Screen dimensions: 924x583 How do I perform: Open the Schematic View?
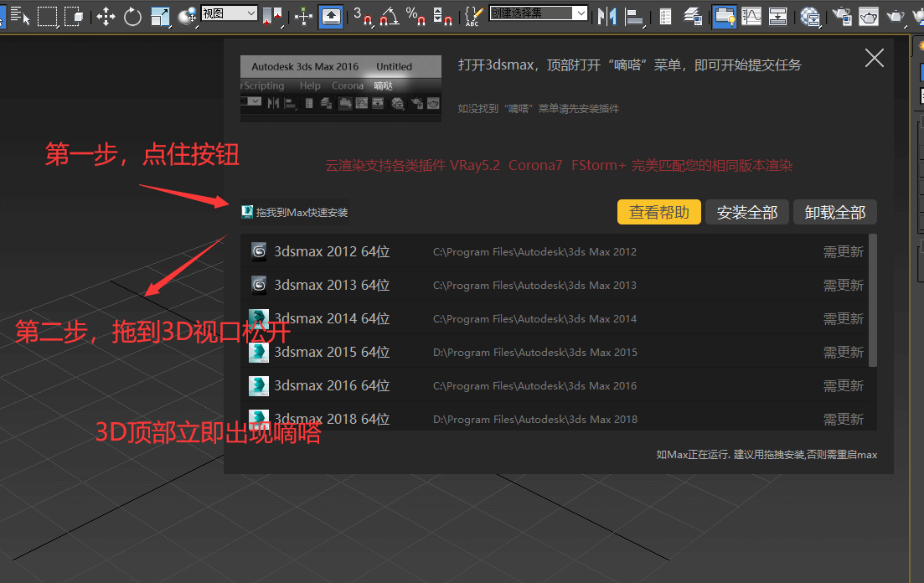pyautogui.click(x=778, y=16)
